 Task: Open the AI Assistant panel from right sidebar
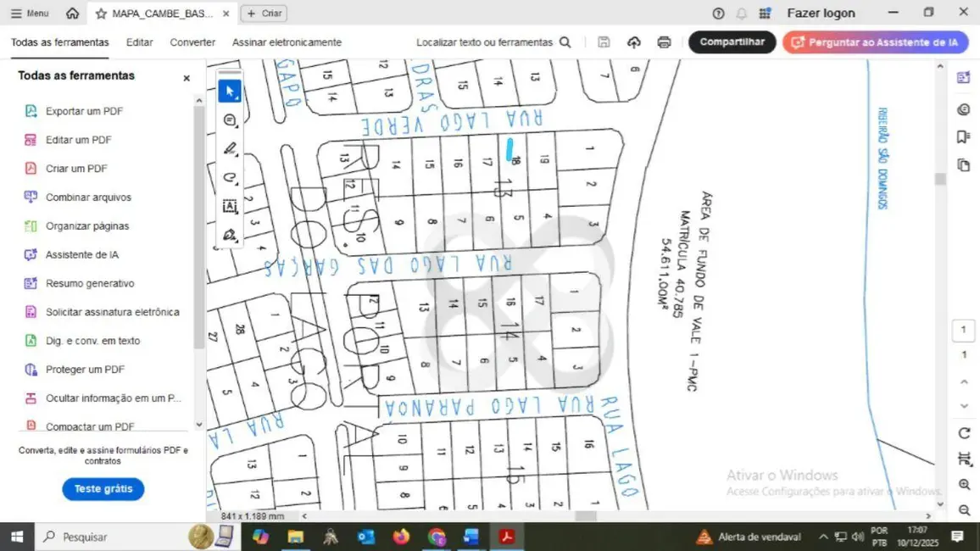(963, 77)
